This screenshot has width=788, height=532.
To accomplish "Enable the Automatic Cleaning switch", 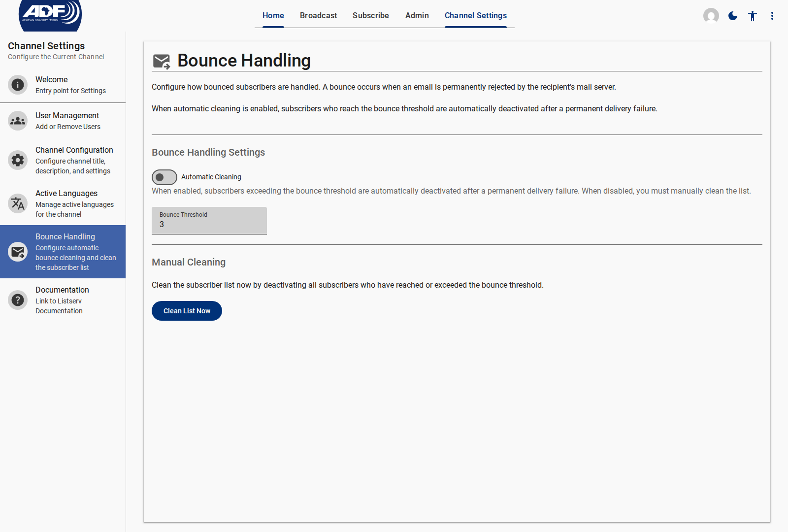I will click(x=164, y=177).
